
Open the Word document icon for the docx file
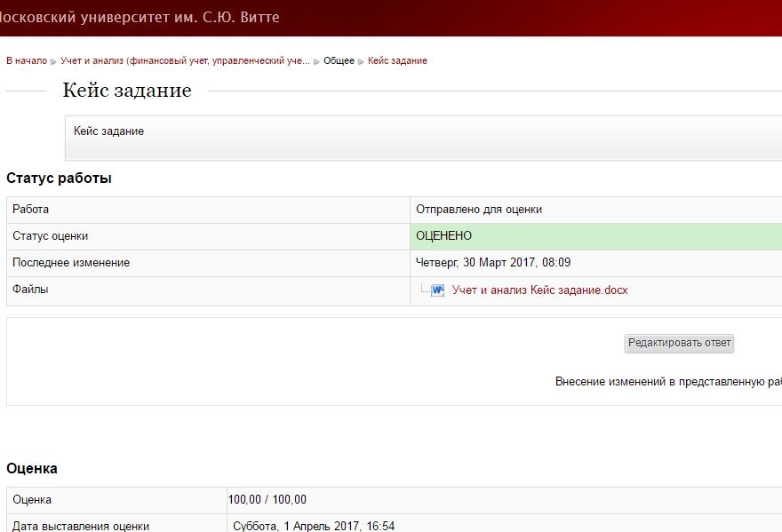click(x=437, y=290)
